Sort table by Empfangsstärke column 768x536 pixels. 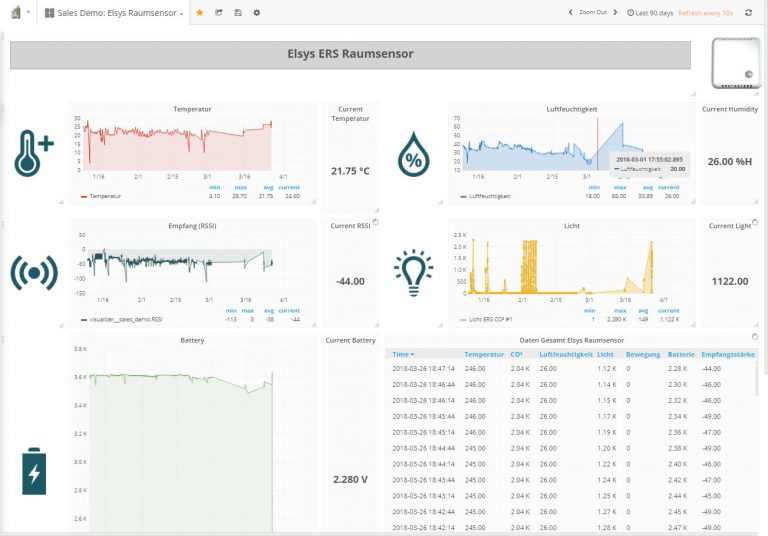click(728, 354)
